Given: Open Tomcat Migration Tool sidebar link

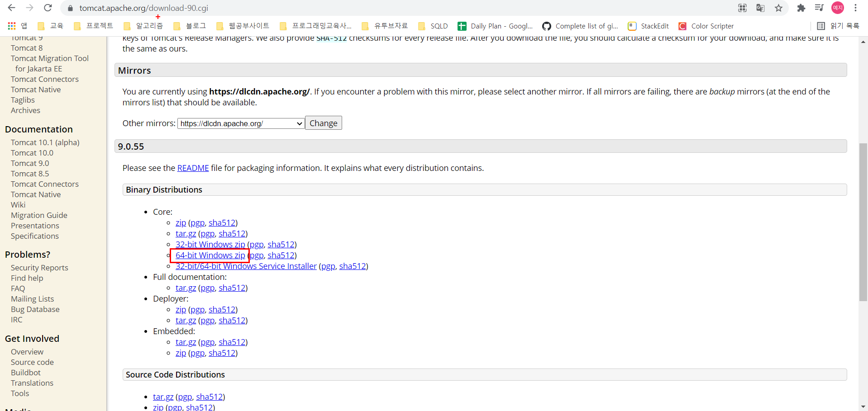Looking at the screenshot, I should click(x=50, y=63).
